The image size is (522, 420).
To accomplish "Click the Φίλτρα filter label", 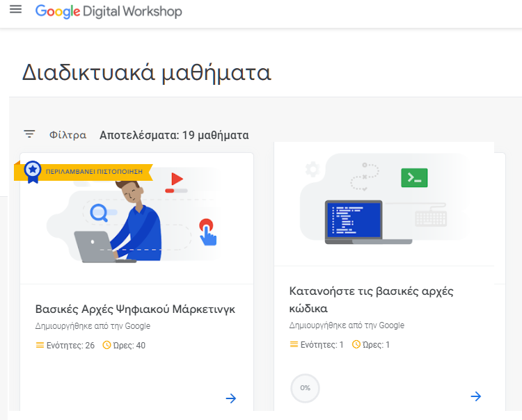I will coord(68,135).
